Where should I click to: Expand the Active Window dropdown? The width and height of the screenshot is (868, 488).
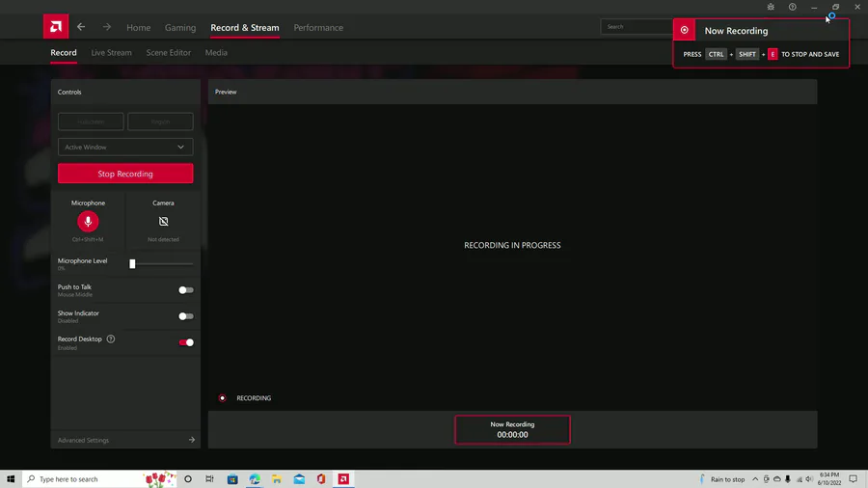pyautogui.click(x=125, y=148)
